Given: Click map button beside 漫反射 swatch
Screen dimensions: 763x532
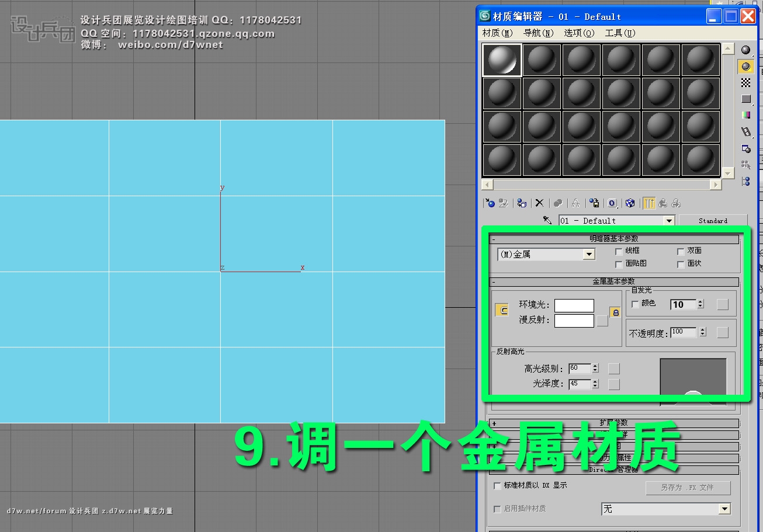Looking at the screenshot, I should [x=602, y=320].
